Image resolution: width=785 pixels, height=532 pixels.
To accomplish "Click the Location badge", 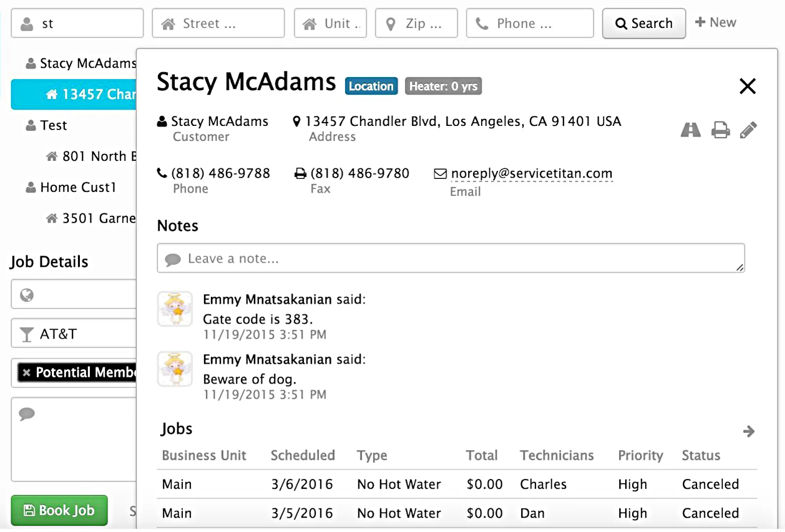I will (371, 86).
